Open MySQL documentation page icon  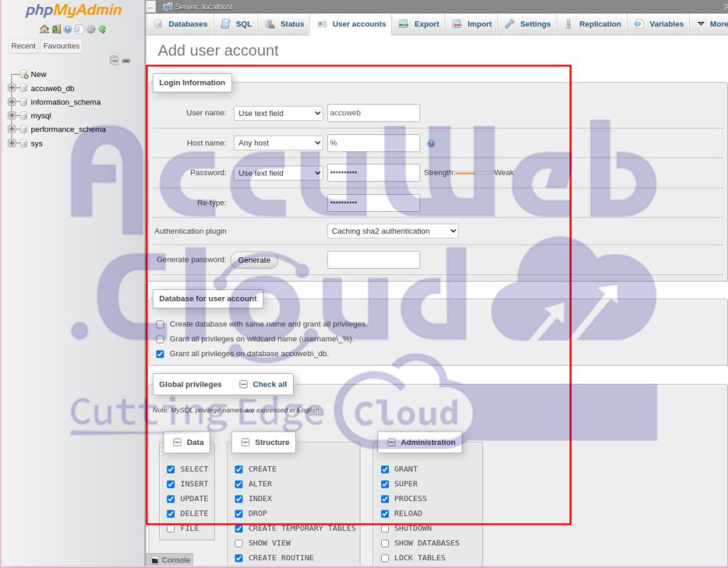[80, 29]
